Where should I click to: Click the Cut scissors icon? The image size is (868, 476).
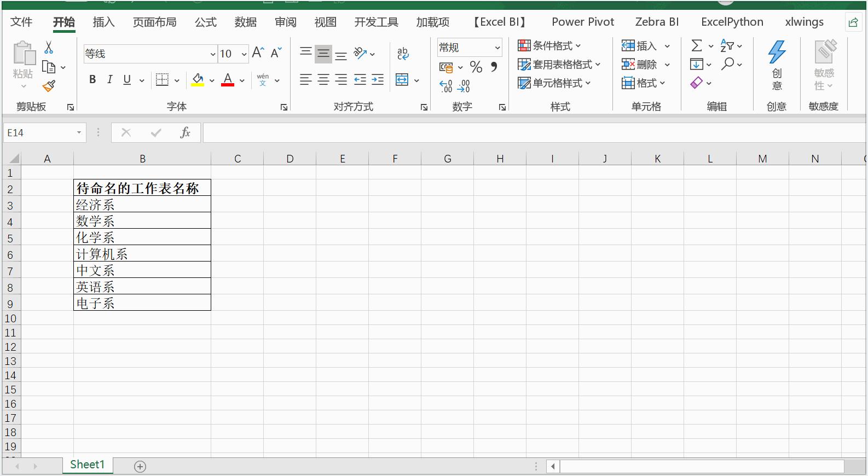click(49, 48)
